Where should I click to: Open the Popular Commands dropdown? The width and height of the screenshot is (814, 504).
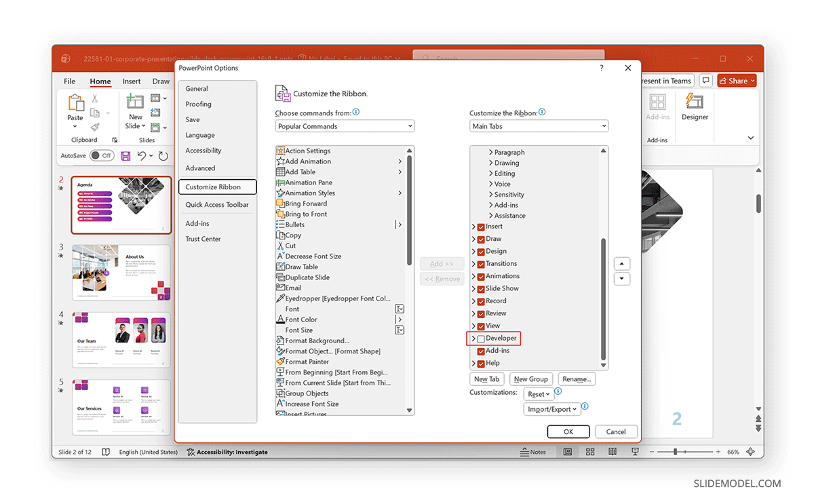click(x=345, y=125)
